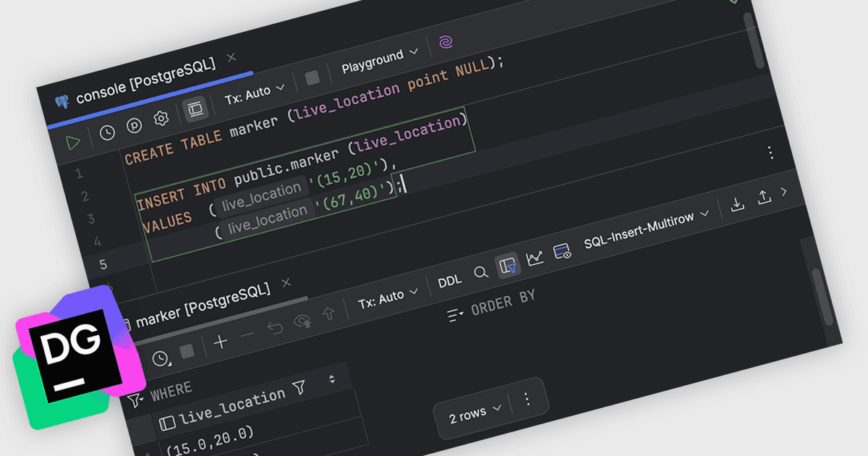868x456 pixels.
Task: Click the clock reload icon in the marker grid toolbar
Action: pyautogui.click(x=160, y=358)
